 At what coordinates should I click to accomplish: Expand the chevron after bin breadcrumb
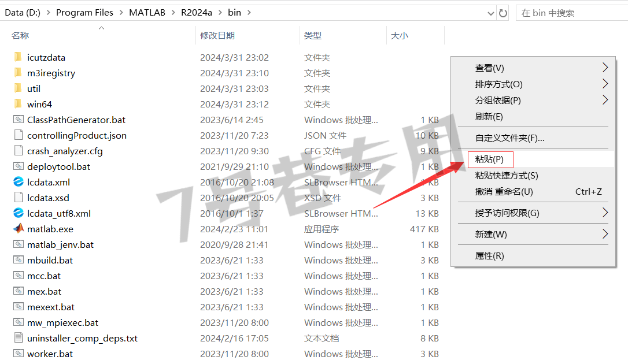pyautogui.click(x=249, y=13)
